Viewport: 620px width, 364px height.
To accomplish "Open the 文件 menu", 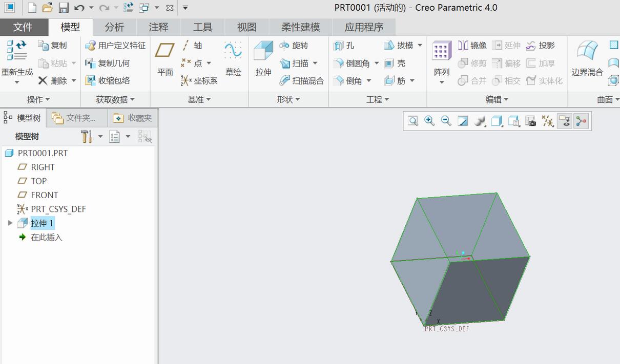I will pyautogui.click(x=23, y=27).
